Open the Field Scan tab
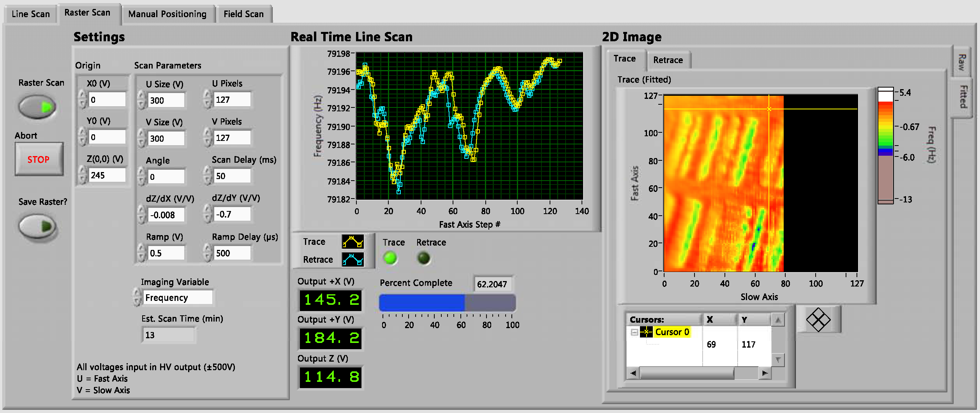The height and width of the screenshot is (413, 980). click(x=244, y=14)
